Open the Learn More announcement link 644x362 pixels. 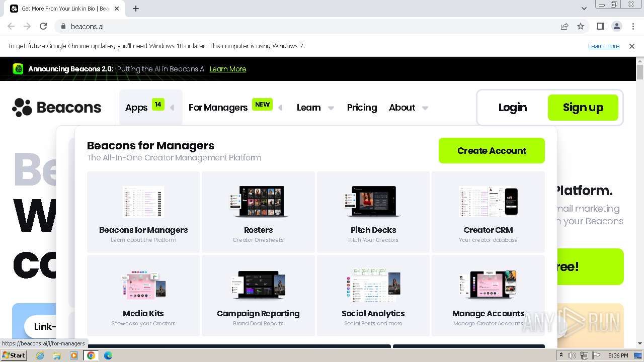pyautogui.click(x=228, y=69)
